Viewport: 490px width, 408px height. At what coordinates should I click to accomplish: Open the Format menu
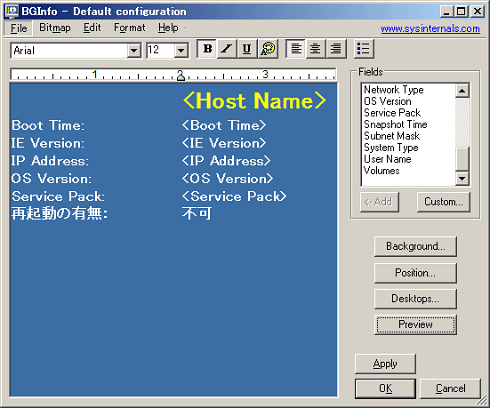pos(129,28)
